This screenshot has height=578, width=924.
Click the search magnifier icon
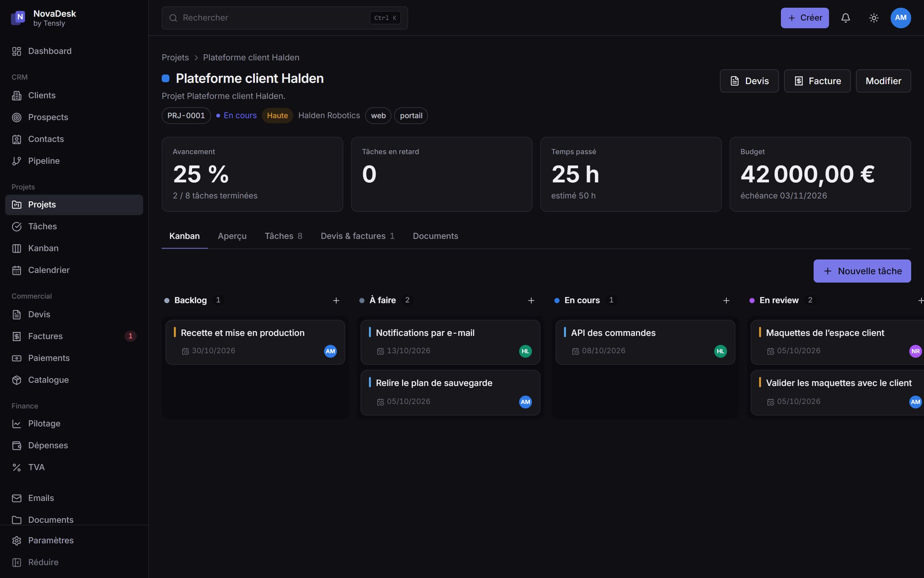173,18
